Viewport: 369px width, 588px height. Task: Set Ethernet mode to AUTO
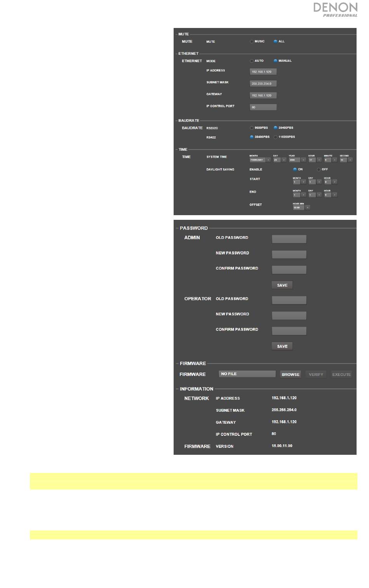tap(252, 61)
